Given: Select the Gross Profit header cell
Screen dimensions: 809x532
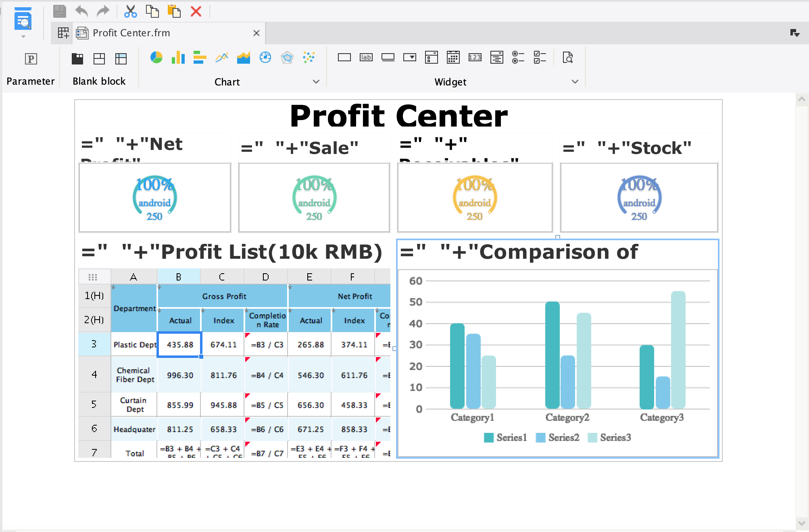Looking at the screenshot, I should [223, 296].
